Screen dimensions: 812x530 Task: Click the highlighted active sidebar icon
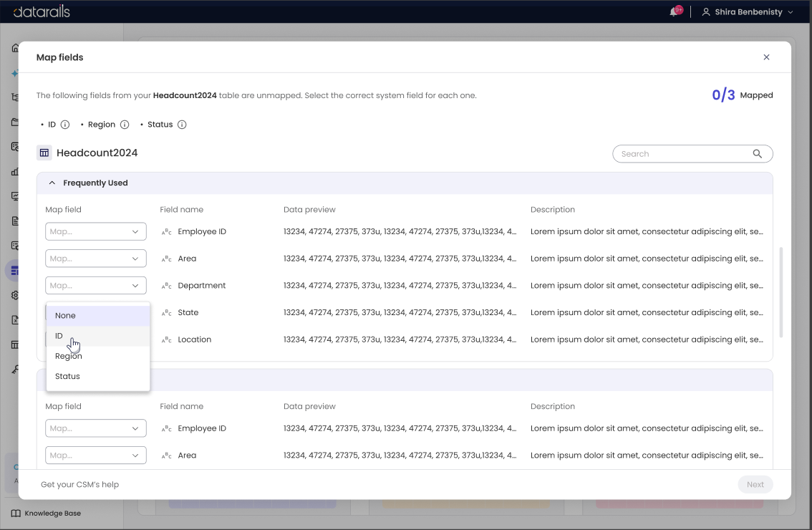[x=15, y=270]
